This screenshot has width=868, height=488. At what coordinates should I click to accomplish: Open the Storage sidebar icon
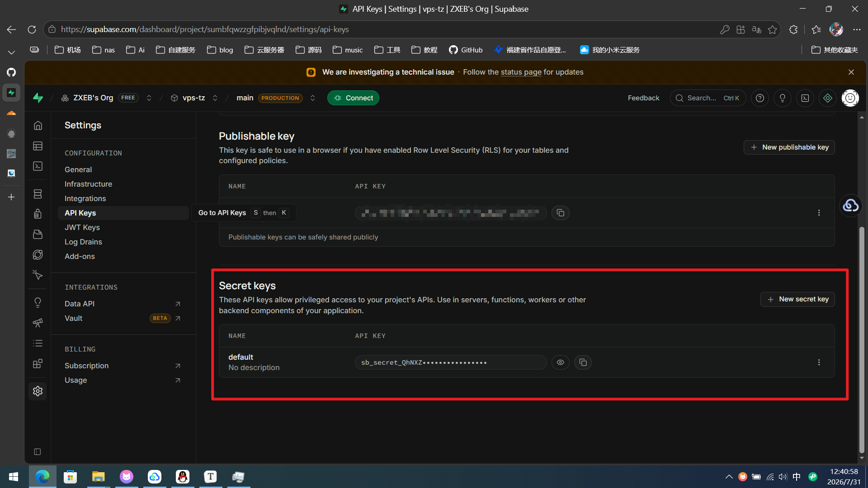[38, 234]
